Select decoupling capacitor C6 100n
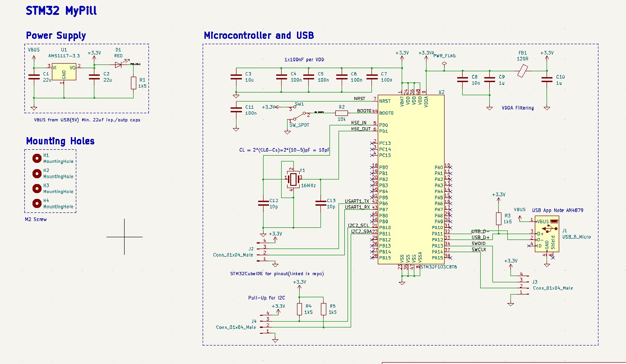This screenshot has width=626, height=364. point(342,77)
